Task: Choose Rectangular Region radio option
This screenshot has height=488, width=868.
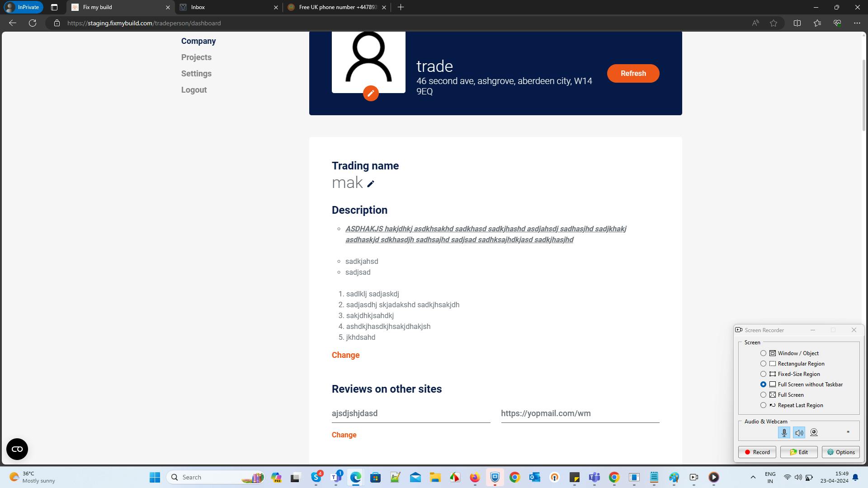Action: click(764, 364)
